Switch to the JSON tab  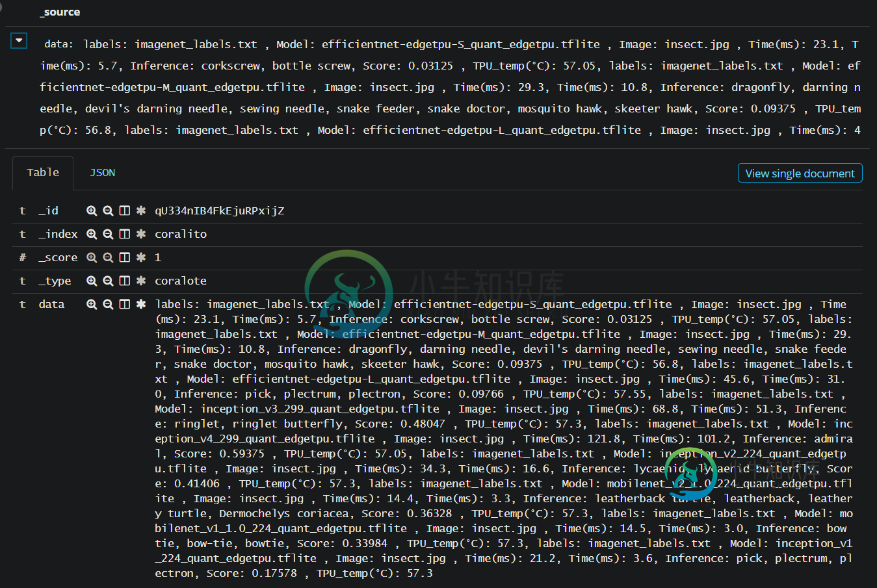click(102, 173)
